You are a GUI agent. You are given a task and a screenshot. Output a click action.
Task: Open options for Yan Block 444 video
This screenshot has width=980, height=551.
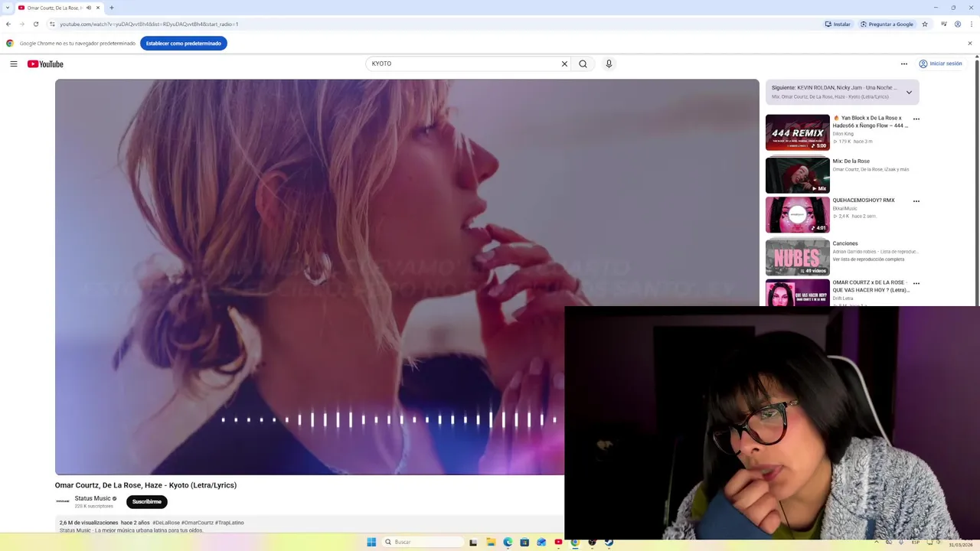pyautogui.click(x=916, y=119)
